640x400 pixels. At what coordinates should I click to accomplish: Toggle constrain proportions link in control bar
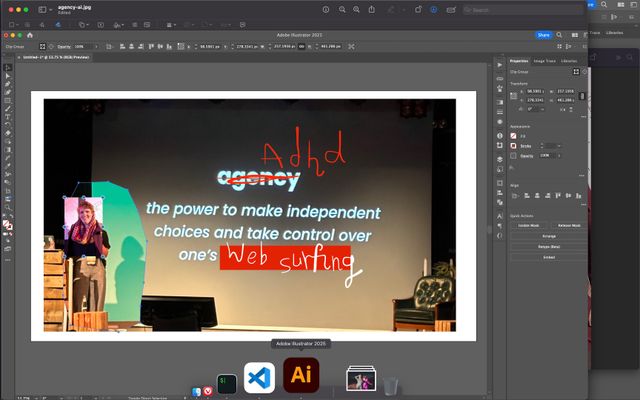(302, 47)
